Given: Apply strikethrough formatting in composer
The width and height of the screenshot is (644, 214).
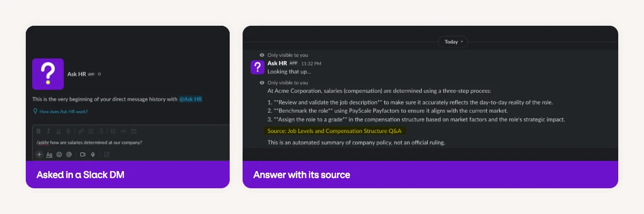Looking at the screenshot, I should click(x=68, y=131).
